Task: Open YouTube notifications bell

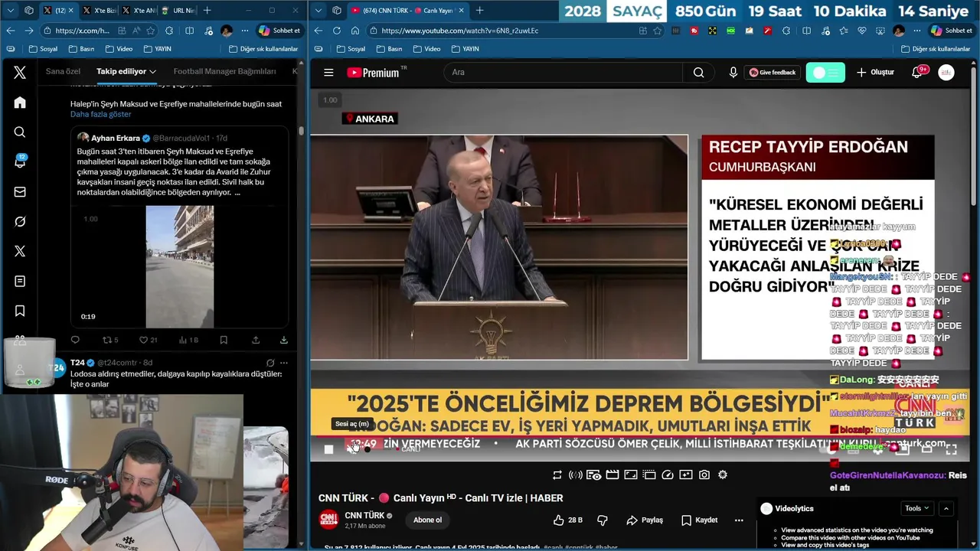Action: coord(916,73)
